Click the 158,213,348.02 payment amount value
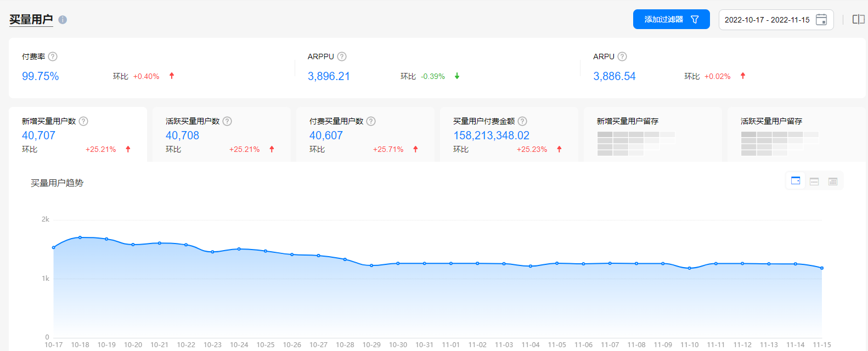The width and height of the screenshot is (868, 351). 491,135
